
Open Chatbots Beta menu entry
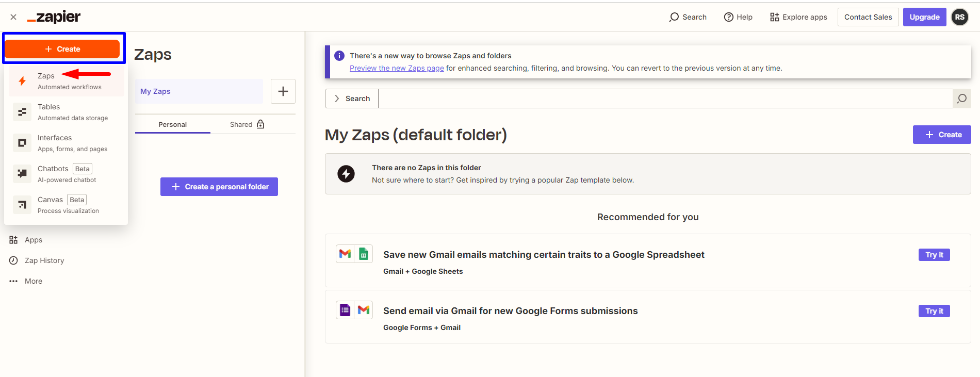67,174
